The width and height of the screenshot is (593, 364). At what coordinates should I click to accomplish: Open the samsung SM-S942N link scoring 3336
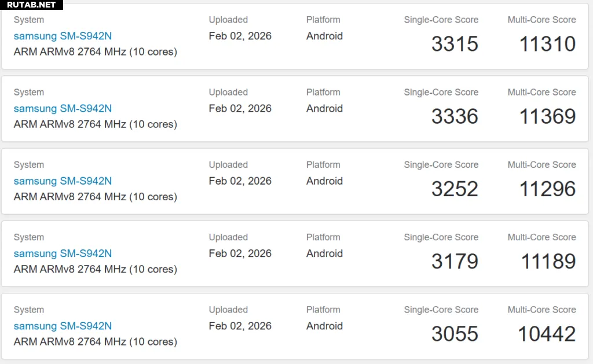(x=63, y=108)
